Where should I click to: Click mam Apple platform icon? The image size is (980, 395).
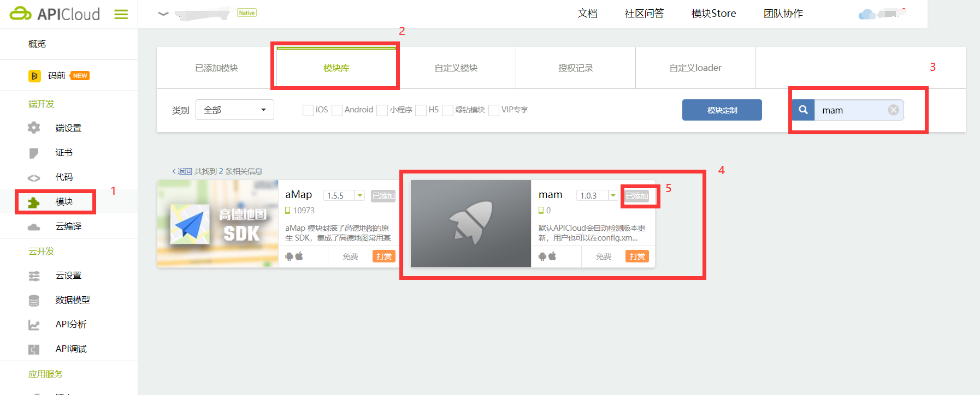[x=553, y=256]
